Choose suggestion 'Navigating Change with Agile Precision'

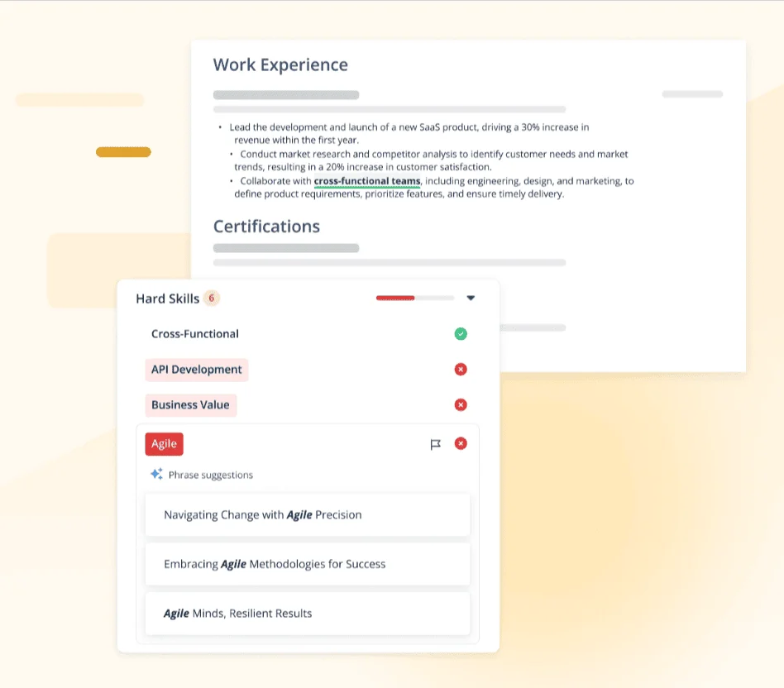click(x=308, y=514)
